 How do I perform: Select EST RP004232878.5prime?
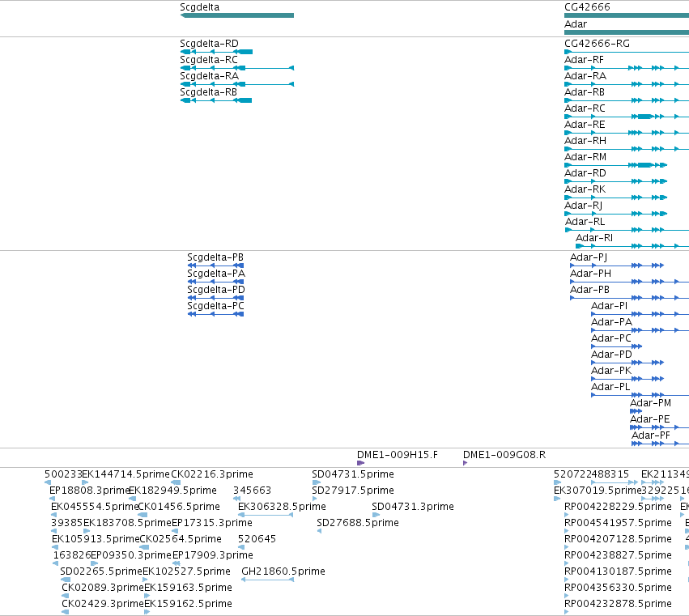[618, 604]
